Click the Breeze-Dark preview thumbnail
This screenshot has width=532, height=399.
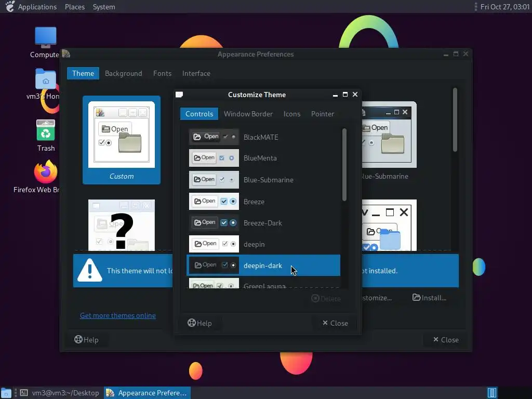click(x=214, y=222)
